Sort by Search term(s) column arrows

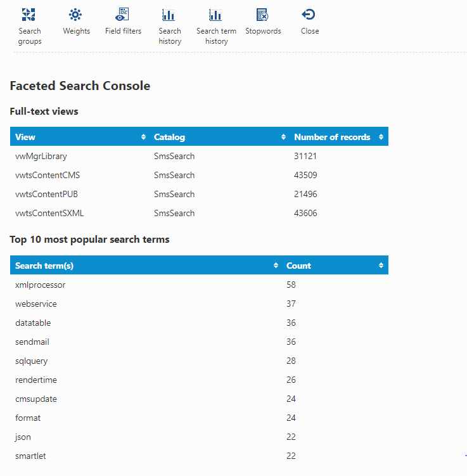(x=276, y=266)
